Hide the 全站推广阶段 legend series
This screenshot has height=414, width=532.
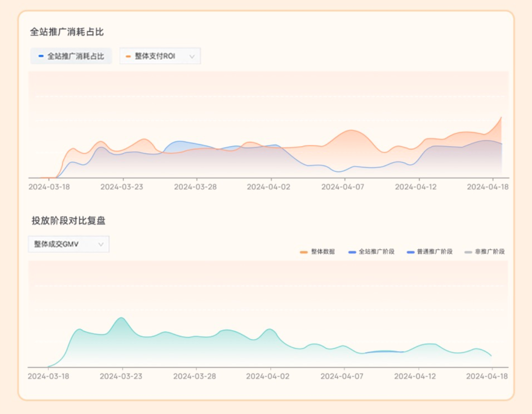[371, 252]
